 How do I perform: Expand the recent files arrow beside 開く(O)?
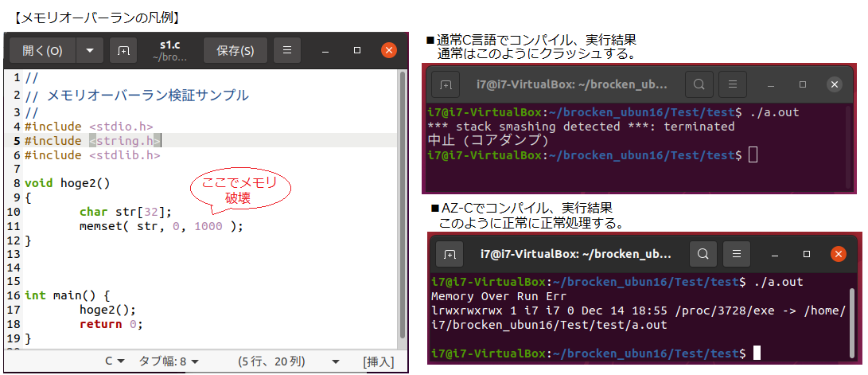[x=89, y=51]
